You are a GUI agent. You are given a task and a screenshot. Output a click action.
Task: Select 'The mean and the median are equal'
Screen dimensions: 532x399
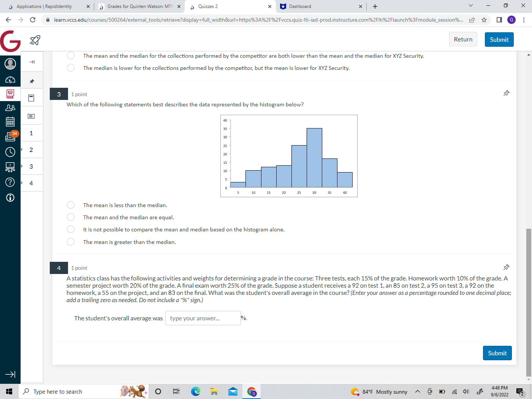(x=71, y=217)
